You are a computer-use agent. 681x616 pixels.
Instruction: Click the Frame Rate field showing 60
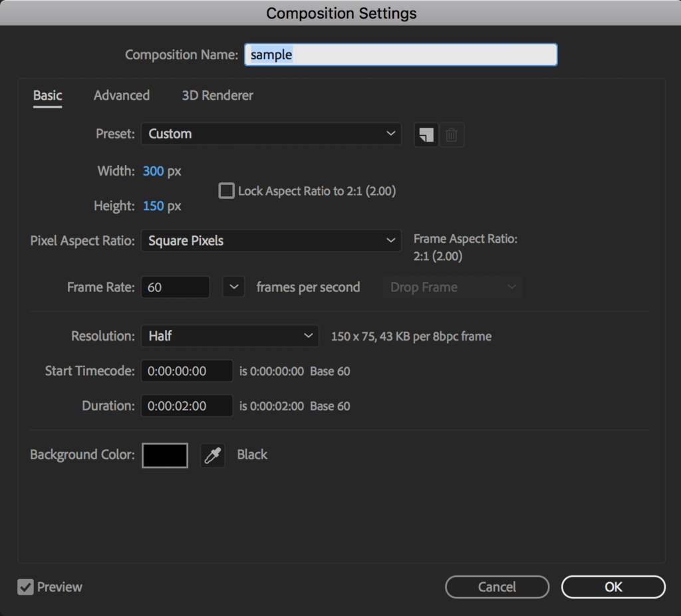point(176,287)
